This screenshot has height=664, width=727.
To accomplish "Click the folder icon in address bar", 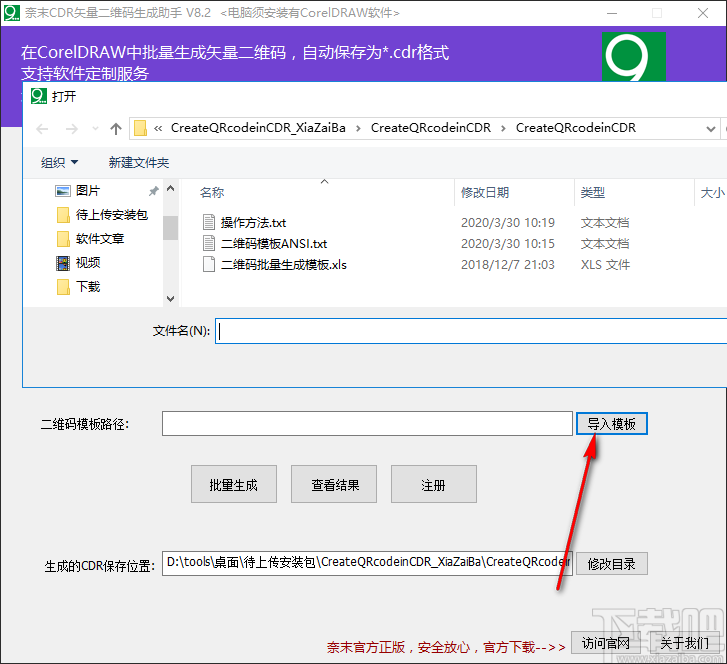I will [x=140, y=128].
